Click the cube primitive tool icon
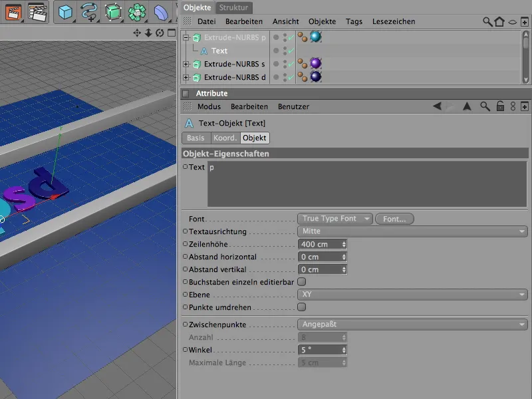 (x=65, y=12)
